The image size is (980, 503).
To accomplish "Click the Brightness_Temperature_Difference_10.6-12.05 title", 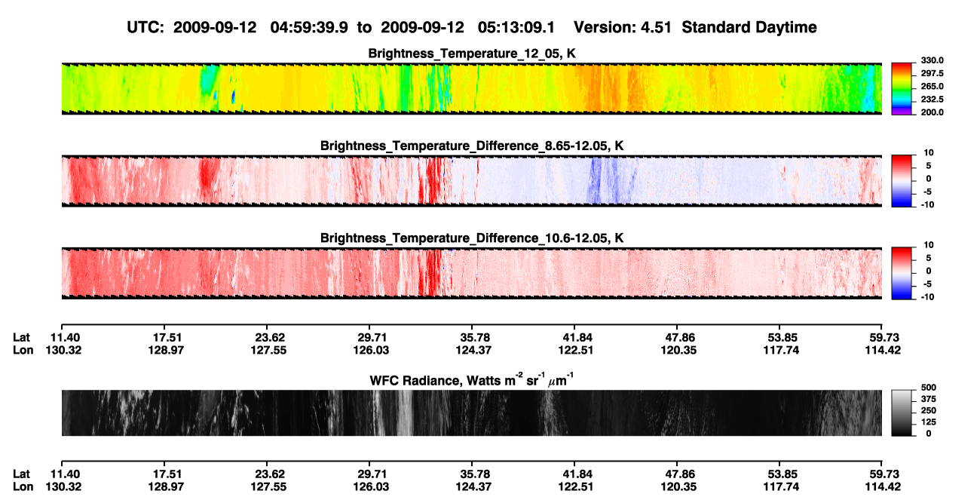I will tap(472, 238).
